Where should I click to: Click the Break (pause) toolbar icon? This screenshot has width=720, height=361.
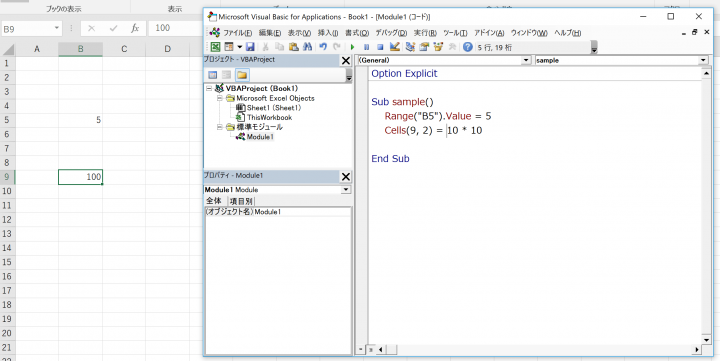click(x=366, y=47)
